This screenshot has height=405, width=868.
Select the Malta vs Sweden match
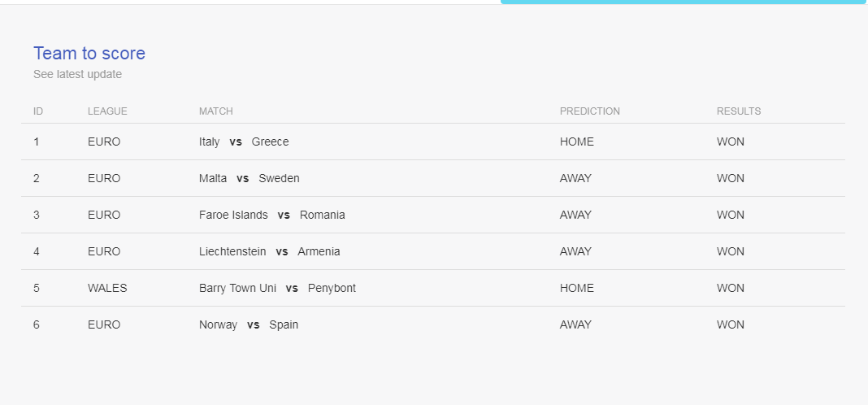[250, 178]
